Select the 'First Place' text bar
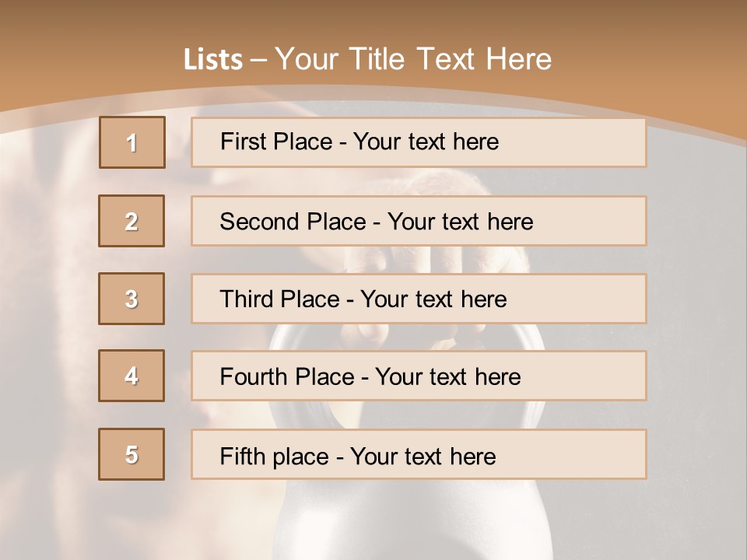The height and width of the screenshot is (560, 747). click(419, 142)
